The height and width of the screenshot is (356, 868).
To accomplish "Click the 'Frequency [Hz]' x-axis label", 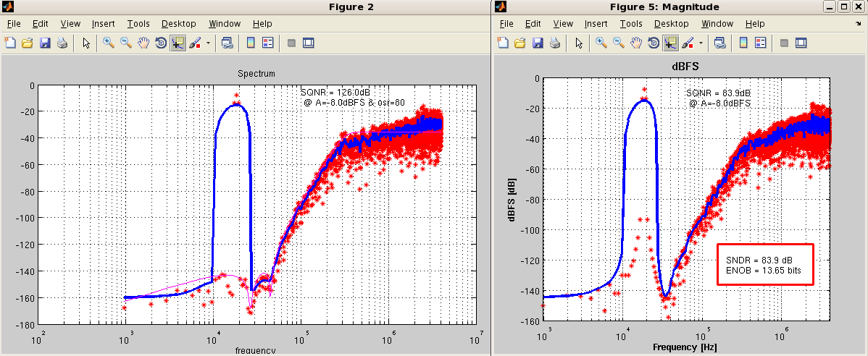I will (685, 347).
